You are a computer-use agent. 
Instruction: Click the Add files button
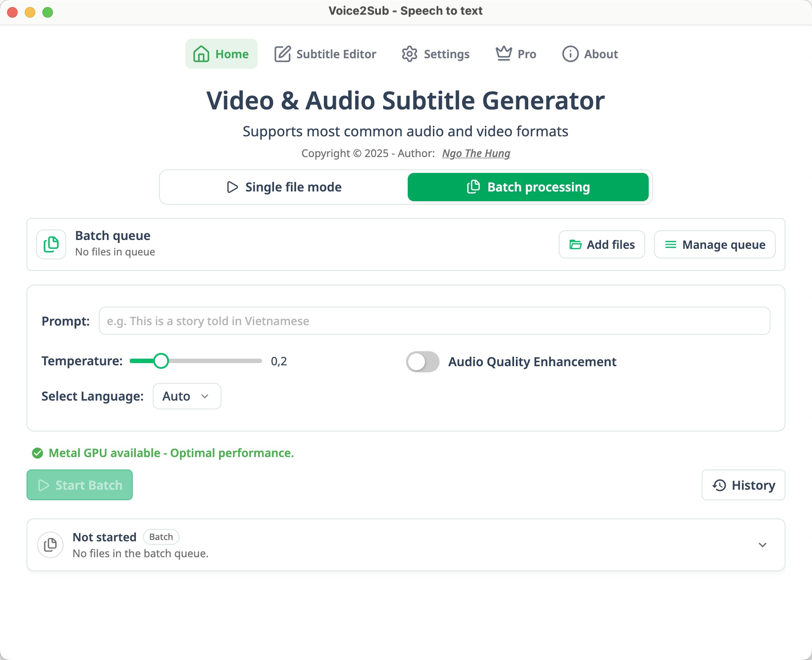[602, 244]
